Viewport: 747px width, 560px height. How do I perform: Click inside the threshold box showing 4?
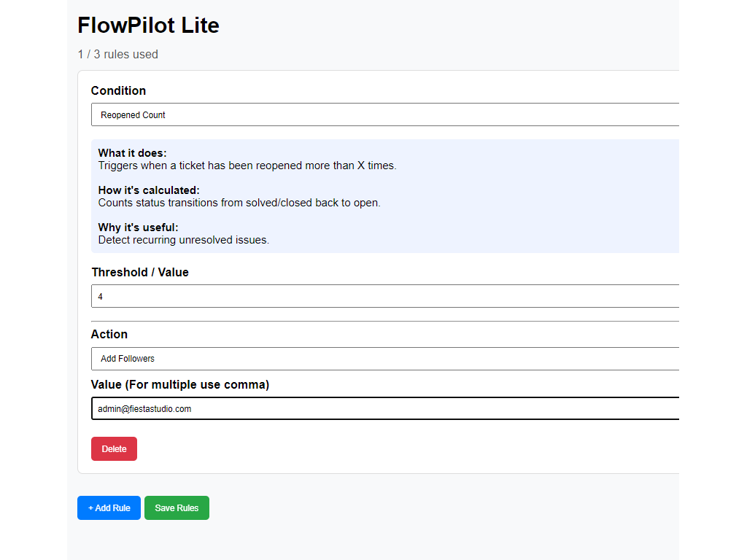click(384, 296)
